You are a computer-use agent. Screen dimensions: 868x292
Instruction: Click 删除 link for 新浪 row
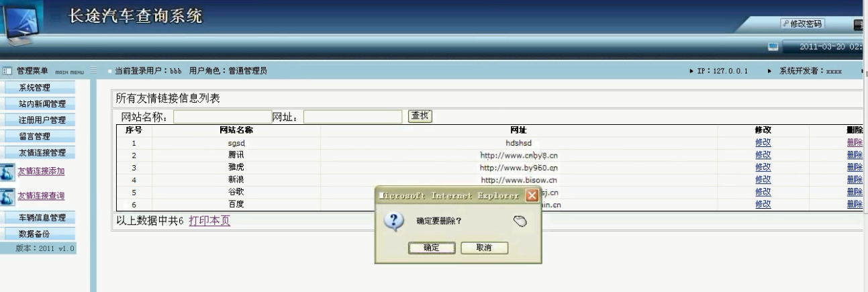(855, 179)
